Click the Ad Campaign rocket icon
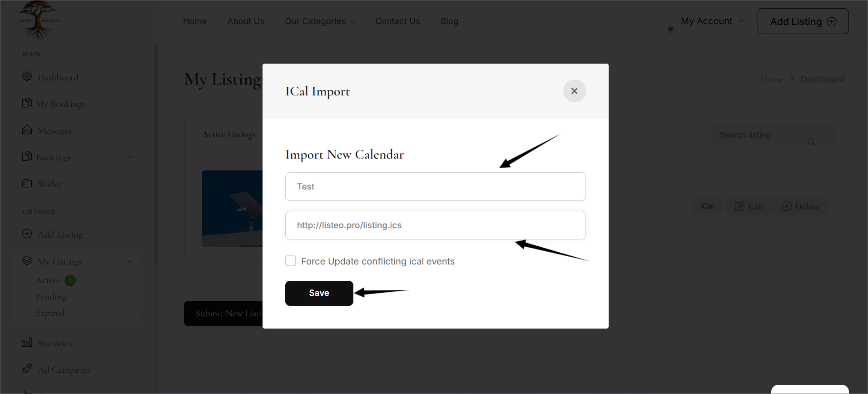This screenshot has width=868, height=394. point(27,369)
